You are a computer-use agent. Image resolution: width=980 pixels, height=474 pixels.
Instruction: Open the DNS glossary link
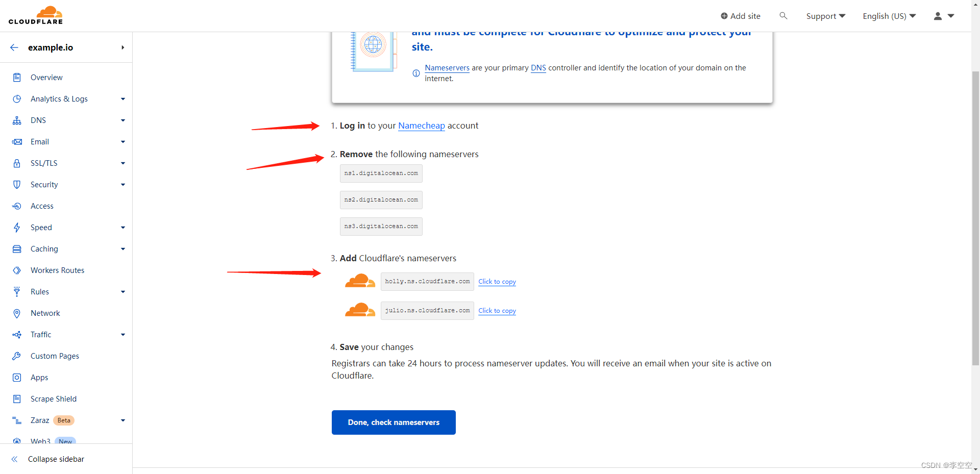(538, 68)
